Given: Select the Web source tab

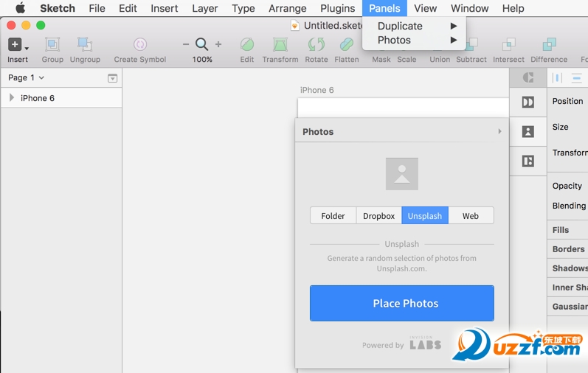Looking at the screenshot, I should 471,215.
